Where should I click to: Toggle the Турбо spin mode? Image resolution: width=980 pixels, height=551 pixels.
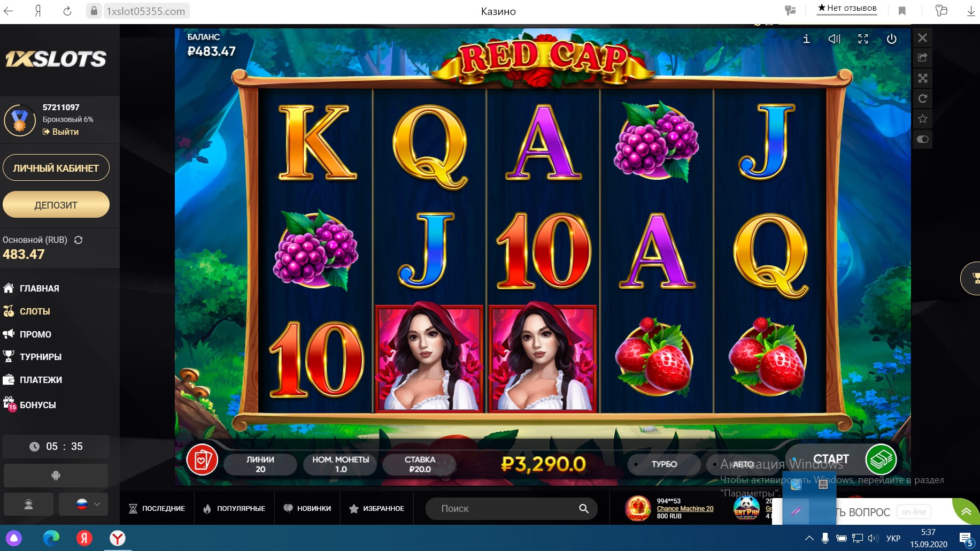(x=663, y=464)
